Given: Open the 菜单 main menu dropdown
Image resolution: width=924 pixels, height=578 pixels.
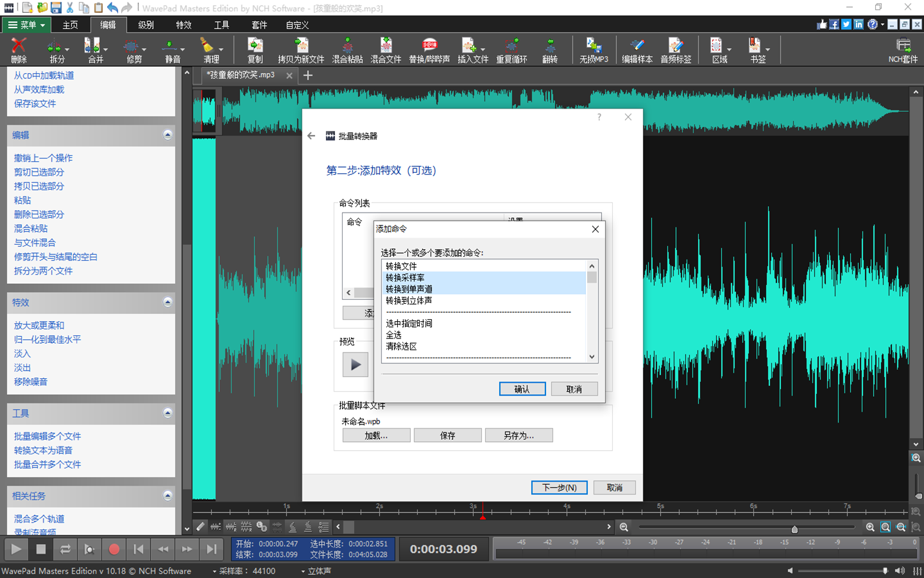Looking at the screenshot, I should (x=26, y=25).
